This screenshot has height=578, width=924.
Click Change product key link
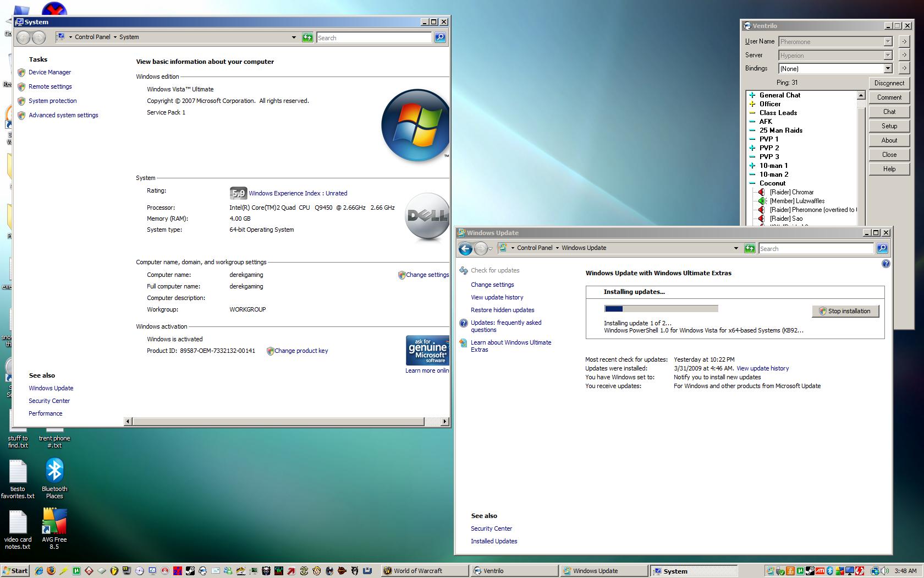tap(301, 351)
